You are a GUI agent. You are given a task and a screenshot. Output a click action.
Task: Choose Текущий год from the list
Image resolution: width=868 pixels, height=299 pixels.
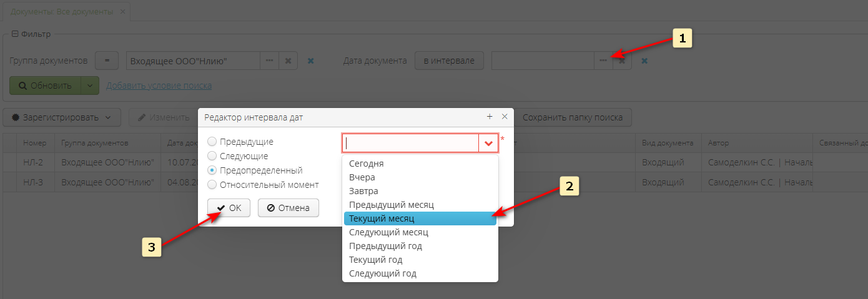click(420, 260)
